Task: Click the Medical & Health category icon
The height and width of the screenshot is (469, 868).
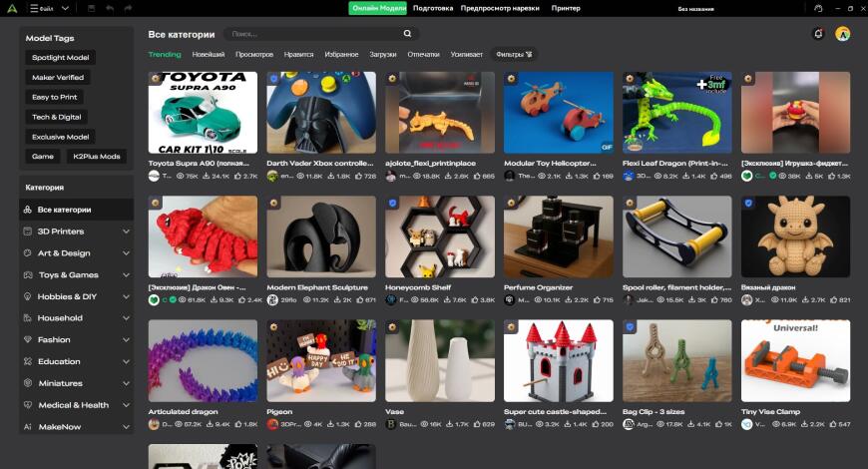Action: click(x=28, y=405)
